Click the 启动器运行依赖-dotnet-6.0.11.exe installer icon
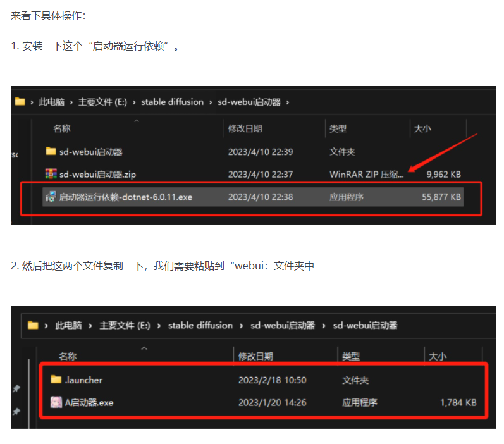504x444 pixels. [x=51, y=197]
